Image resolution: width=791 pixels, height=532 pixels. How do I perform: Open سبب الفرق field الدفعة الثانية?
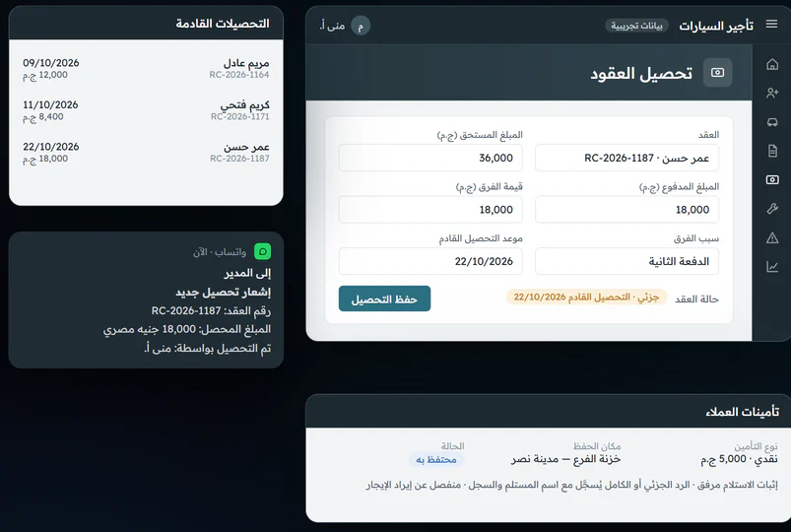[x=626, y=261]
